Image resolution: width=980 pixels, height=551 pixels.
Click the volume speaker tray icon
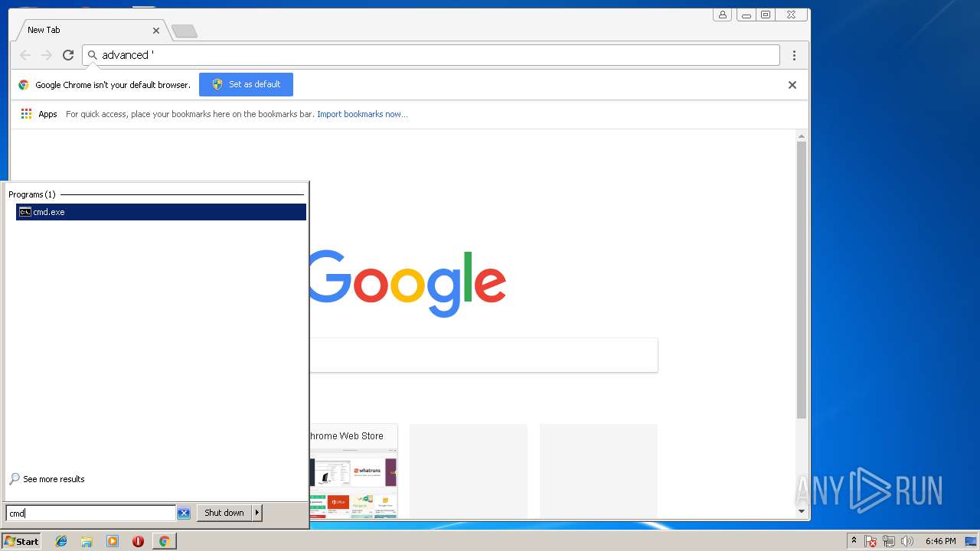907,541
